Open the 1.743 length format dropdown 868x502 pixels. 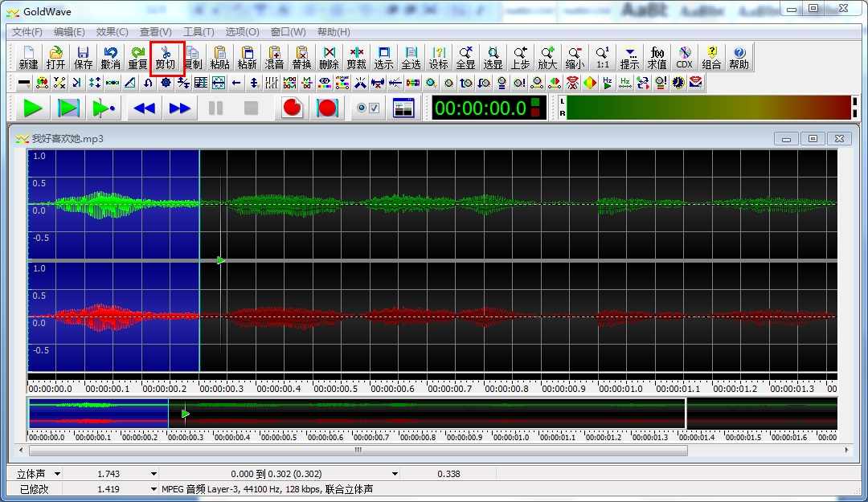[x=153, y=474]
